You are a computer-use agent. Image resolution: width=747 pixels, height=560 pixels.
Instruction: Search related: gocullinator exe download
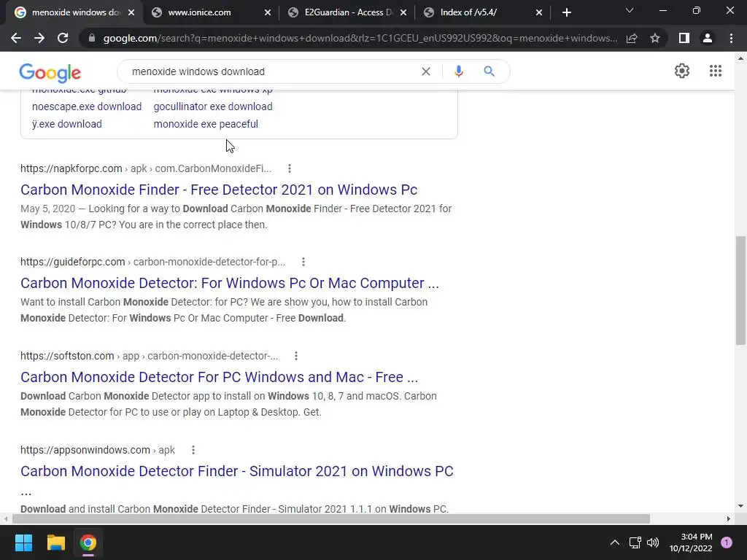tap(213, 106)
